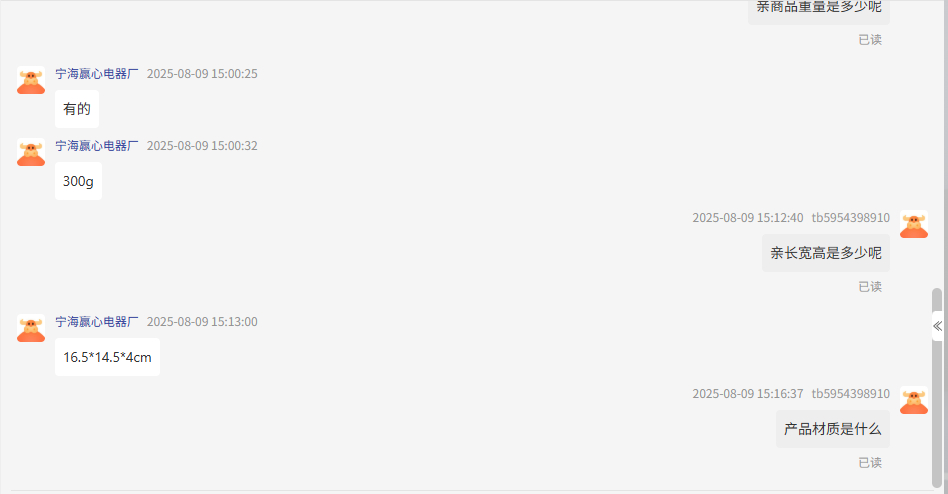Click username tb5954398910 at 15:12:40
The image size is (948, 494).
click(850, 218)
